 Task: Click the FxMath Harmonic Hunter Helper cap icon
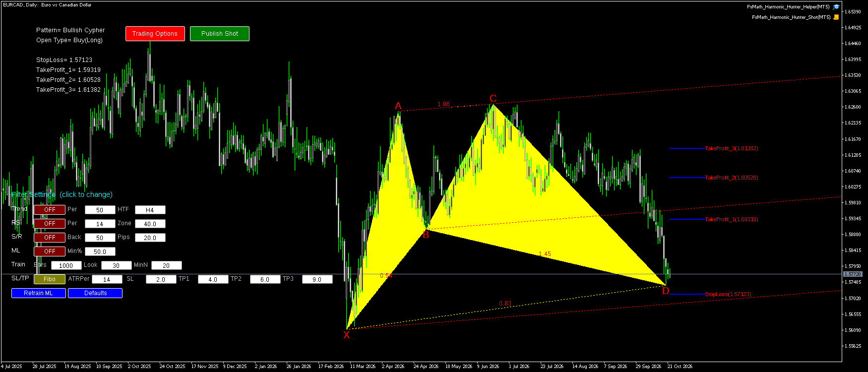[836, 7]
